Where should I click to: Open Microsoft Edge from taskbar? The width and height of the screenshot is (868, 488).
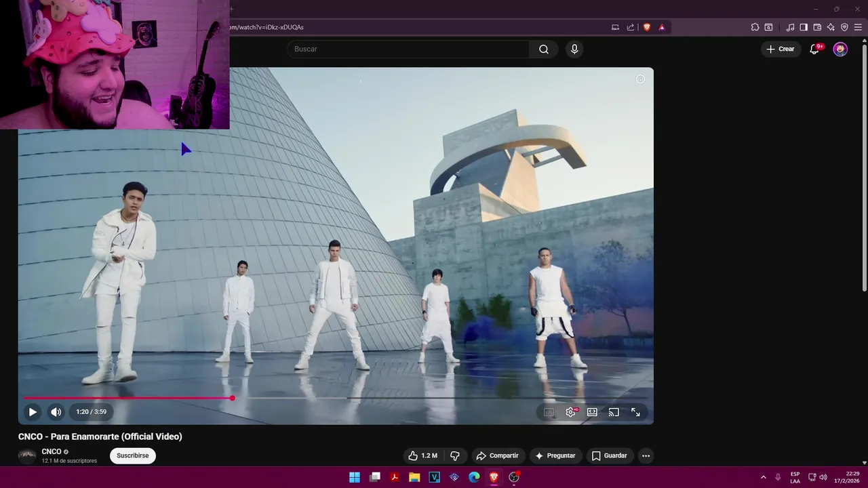click(475, 477)
